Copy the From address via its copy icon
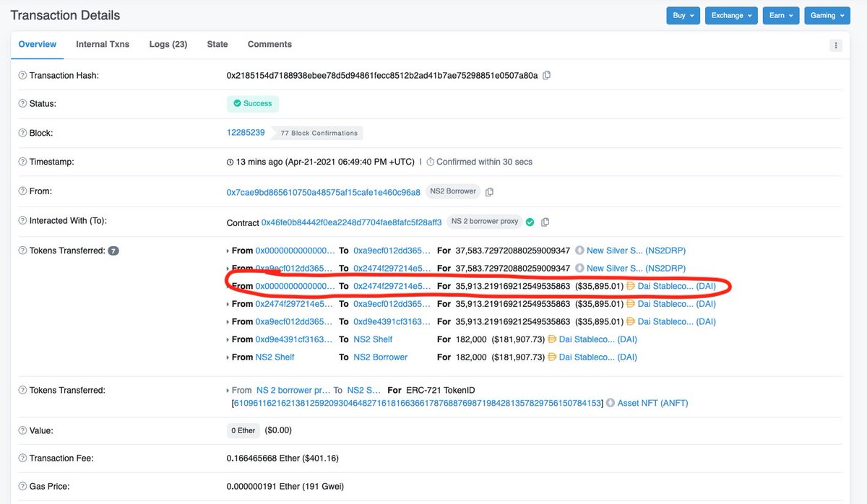 [x=490, y=192]
